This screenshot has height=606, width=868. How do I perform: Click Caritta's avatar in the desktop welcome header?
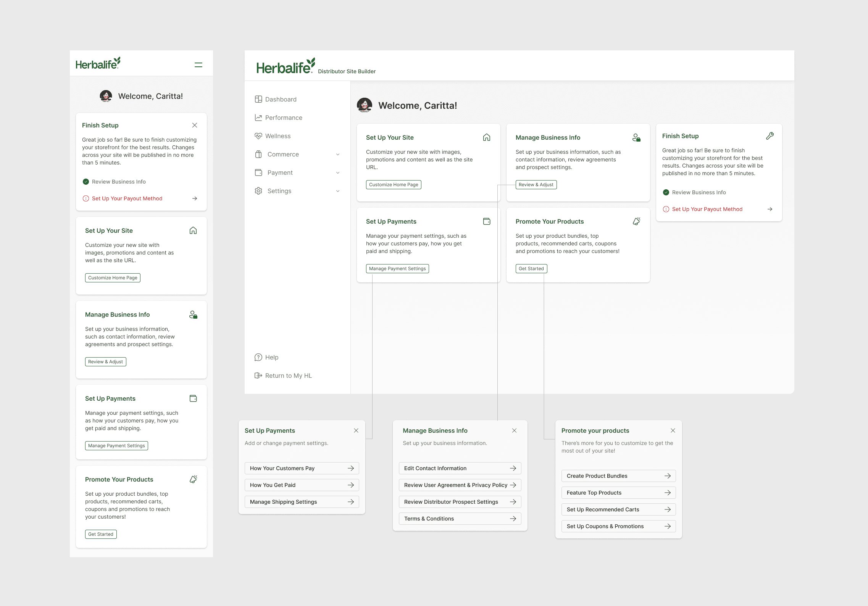[x=365, y=105]
